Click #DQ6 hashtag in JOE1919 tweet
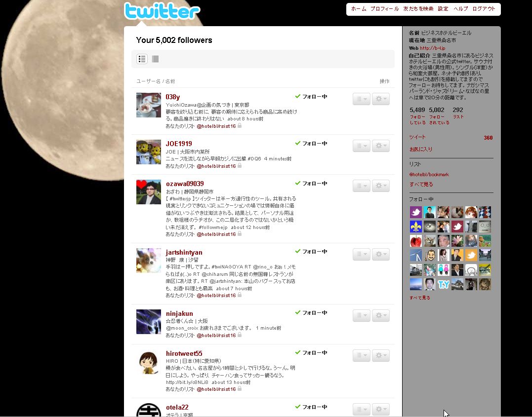This screenshot has width=532, height=417. click(x=254, y=159)
